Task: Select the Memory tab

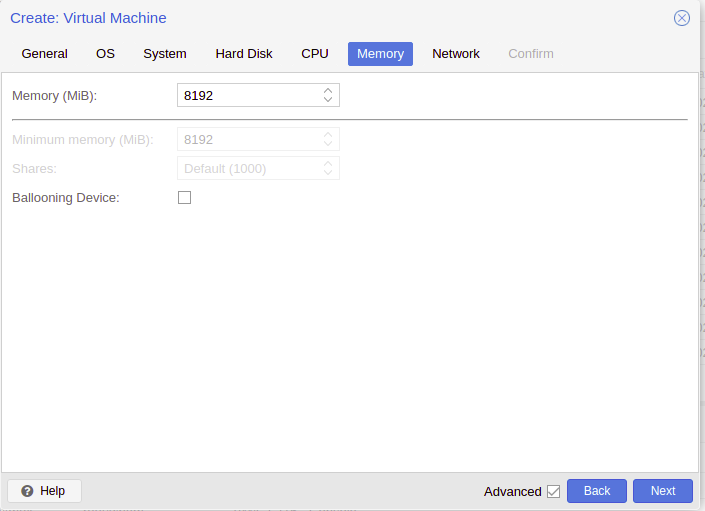Action: pos(380,54)
